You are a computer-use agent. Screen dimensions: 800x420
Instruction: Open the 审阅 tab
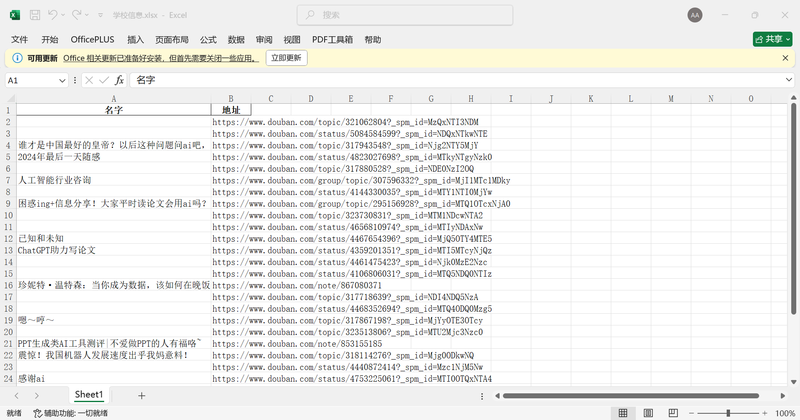point(264,39)
